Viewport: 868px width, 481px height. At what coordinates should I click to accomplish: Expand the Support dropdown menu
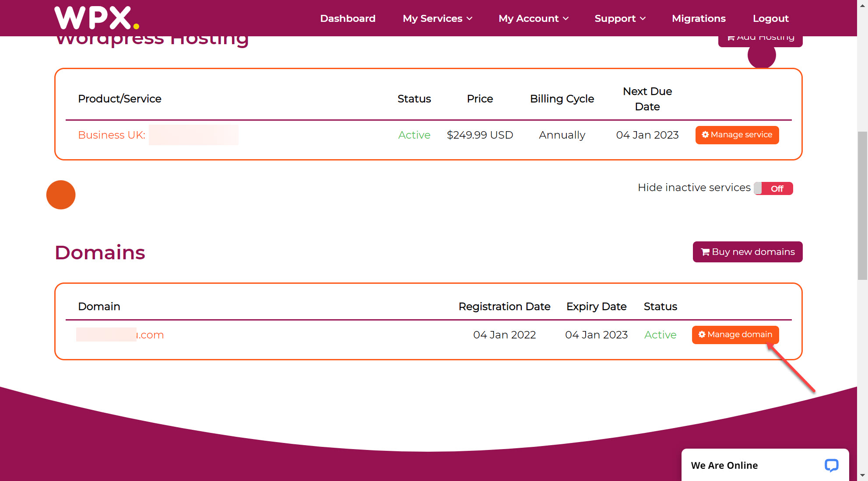(619, 18)
